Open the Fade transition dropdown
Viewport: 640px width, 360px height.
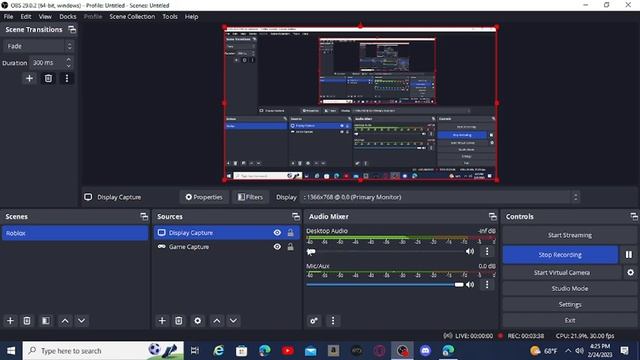(39, 46)
